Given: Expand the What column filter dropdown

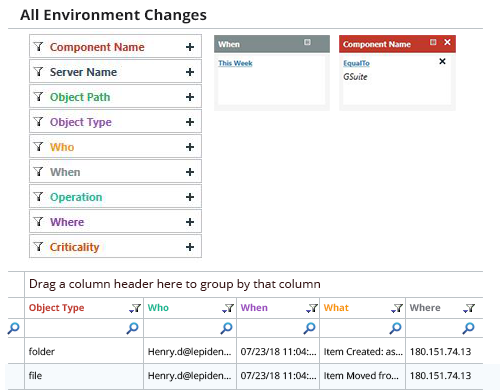Looking at the screenshot, I should click(x=397, y=308).
